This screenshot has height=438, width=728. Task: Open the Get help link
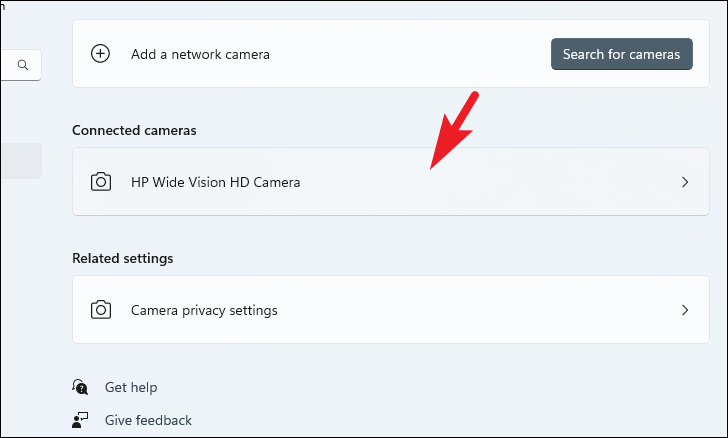pos(131,387)
